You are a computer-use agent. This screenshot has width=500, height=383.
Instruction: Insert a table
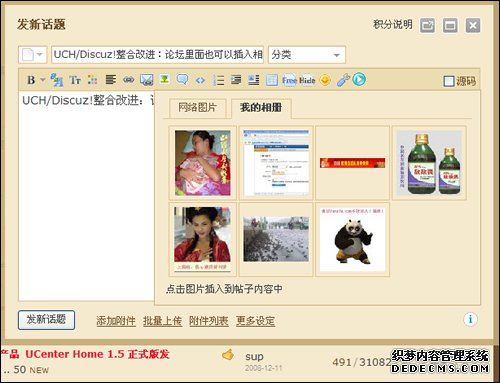tap(272, 80)
